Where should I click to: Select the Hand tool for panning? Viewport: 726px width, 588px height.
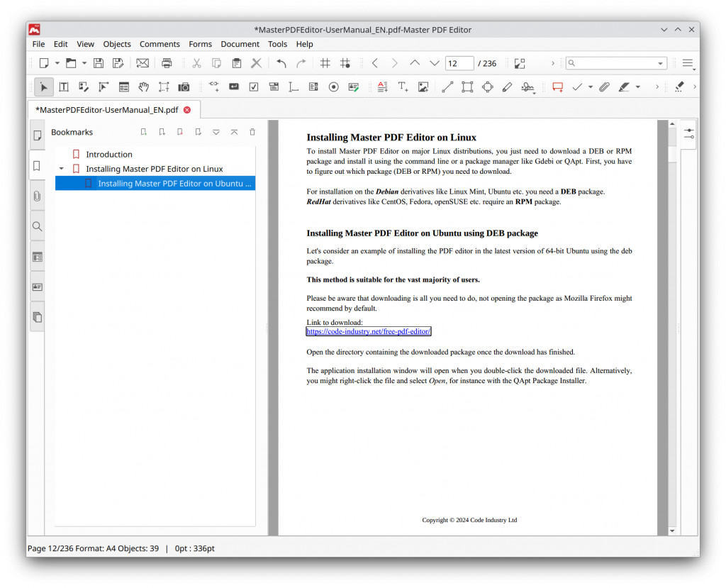coord(145,87)
